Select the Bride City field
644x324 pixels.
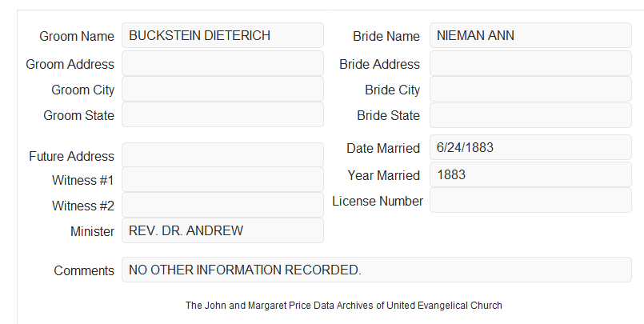[x=530, y=89]
